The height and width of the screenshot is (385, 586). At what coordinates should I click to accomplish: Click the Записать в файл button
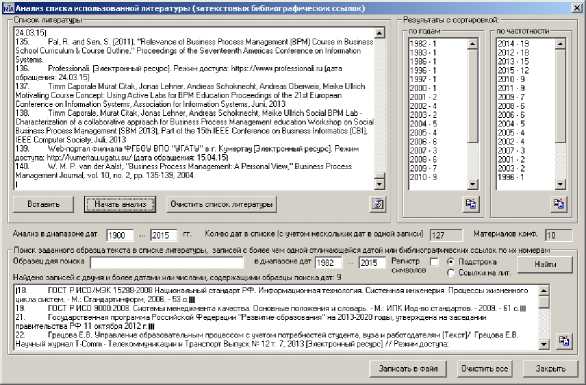point(408,369)
